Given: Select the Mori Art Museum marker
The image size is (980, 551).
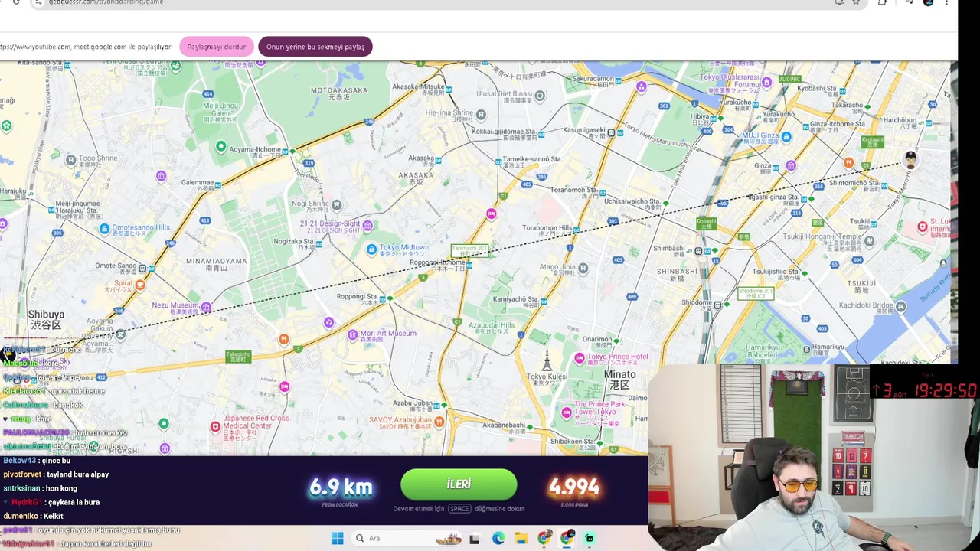Looking at the screenshot, I should [x=352, y=334].
